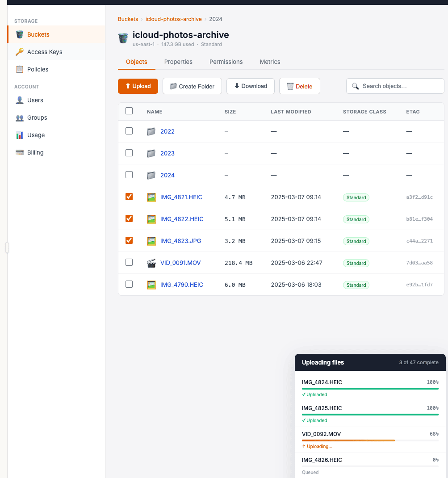Viewport: 448px width, 478px height.
Task: Click the orange Upload button
Action: coord(138,86)
